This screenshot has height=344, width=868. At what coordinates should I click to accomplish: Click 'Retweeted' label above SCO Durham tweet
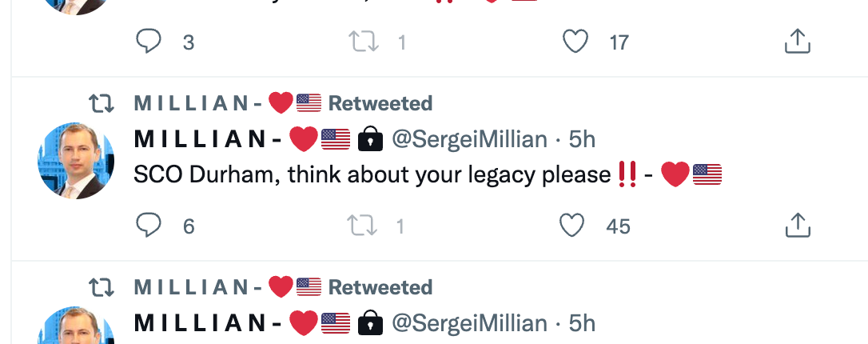tap(380, 103)
